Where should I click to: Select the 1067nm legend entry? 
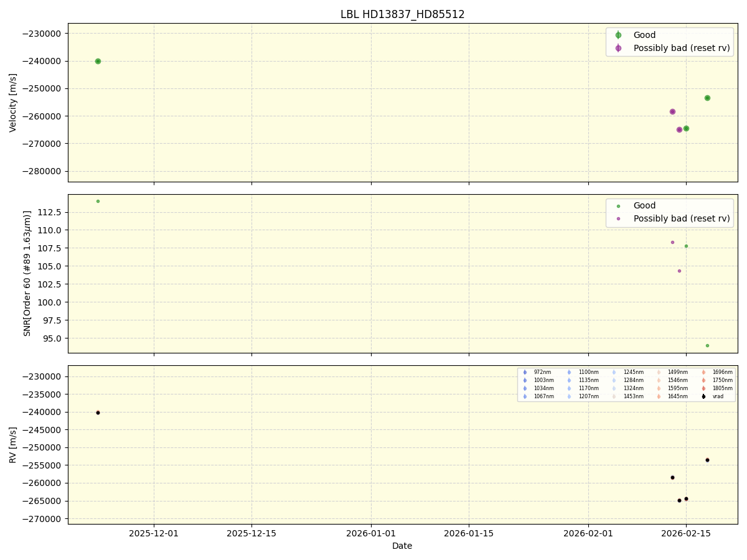click(543, 396)
